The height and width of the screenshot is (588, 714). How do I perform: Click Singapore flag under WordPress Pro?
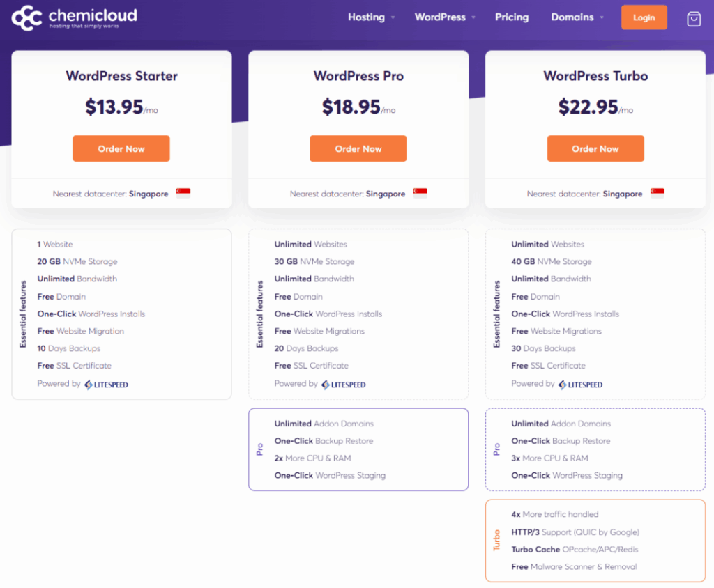pyautogui.click(x=420, y=193)
